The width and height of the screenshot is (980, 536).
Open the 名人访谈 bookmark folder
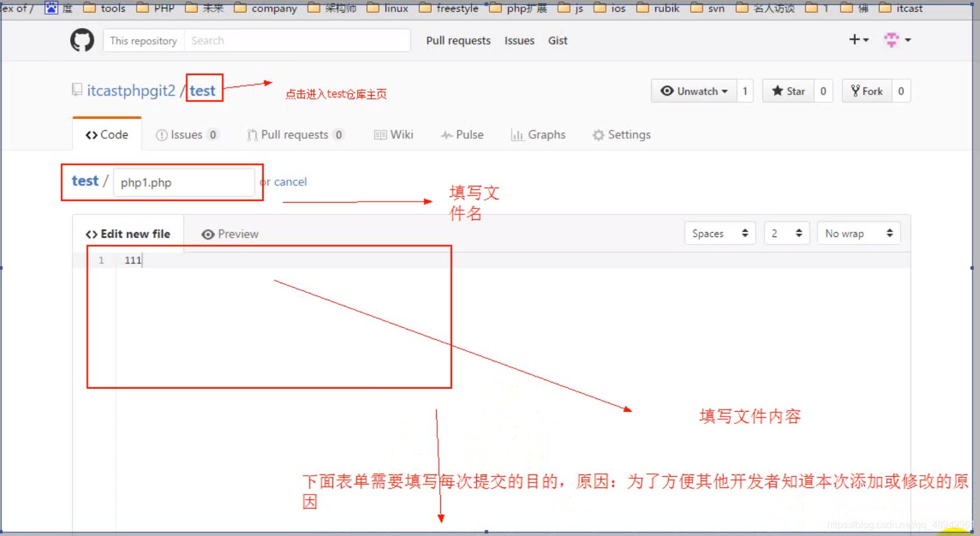pos(766,8)
